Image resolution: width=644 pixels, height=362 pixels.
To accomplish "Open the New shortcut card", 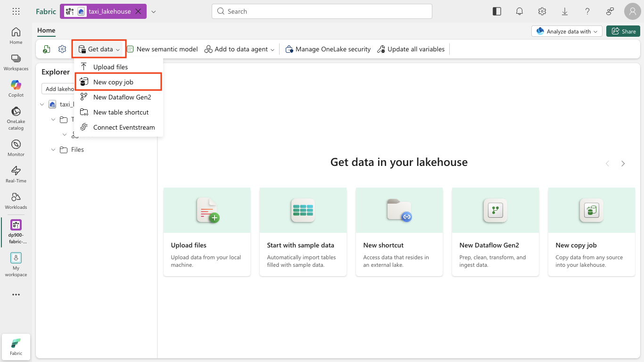I will pos(399,232).
